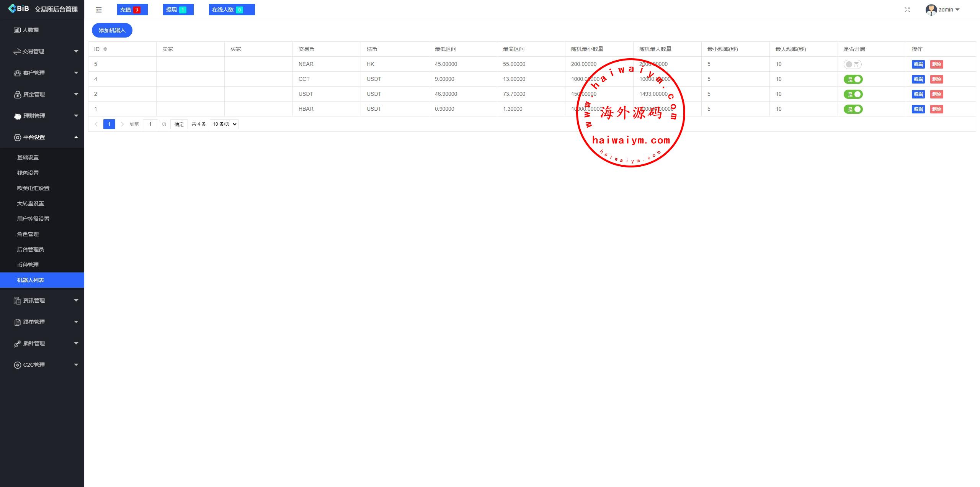980x487 pixels.
Task: Click the C2C管理 circle icon
Action: point(17,365)
